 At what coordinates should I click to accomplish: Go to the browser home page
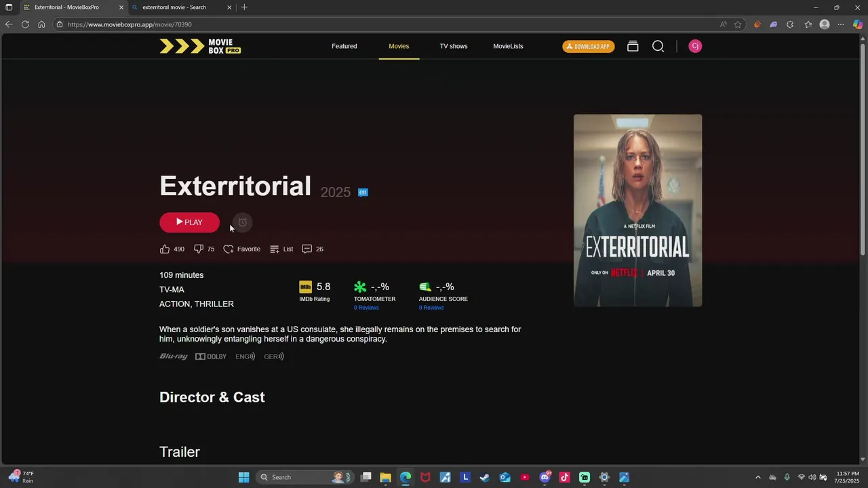click(41, 24)
